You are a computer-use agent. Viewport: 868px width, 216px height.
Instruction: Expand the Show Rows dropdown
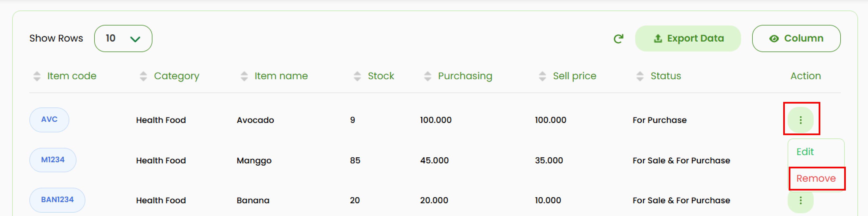click(x=123, y=38)
